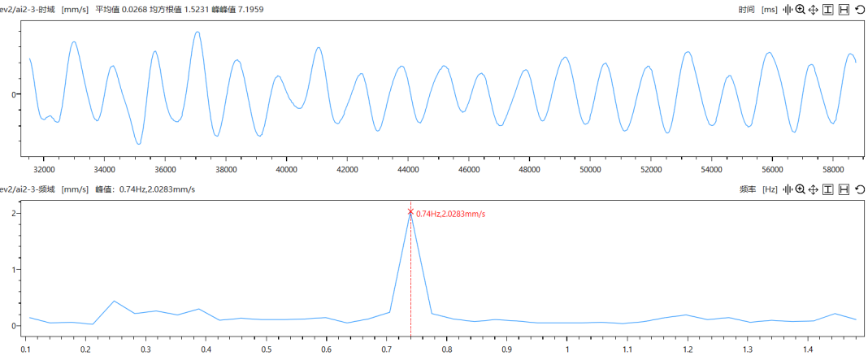Select the pan/move tool for the time-domain chart

coord(814,9)
